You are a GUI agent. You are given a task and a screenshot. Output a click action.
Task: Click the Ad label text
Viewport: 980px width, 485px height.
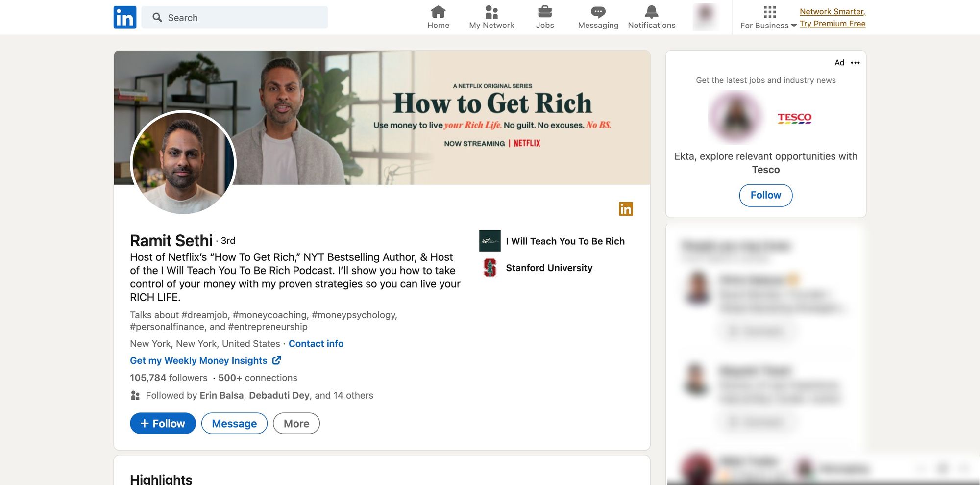tap(839, 63)
